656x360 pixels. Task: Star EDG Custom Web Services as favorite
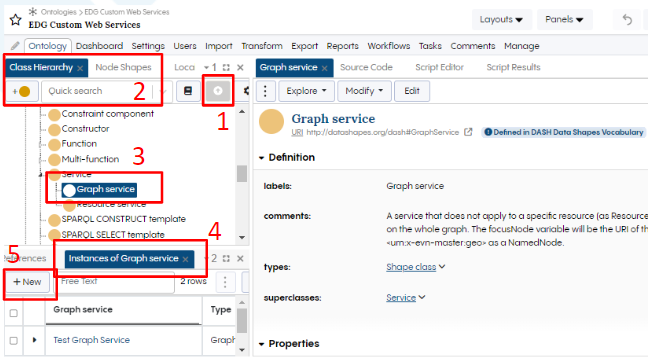15,19
